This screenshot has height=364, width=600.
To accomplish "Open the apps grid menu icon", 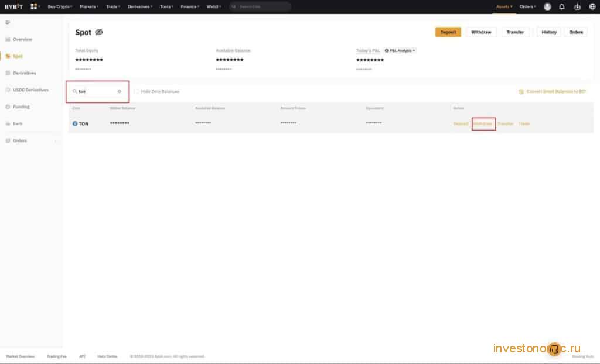I will 33,6.
